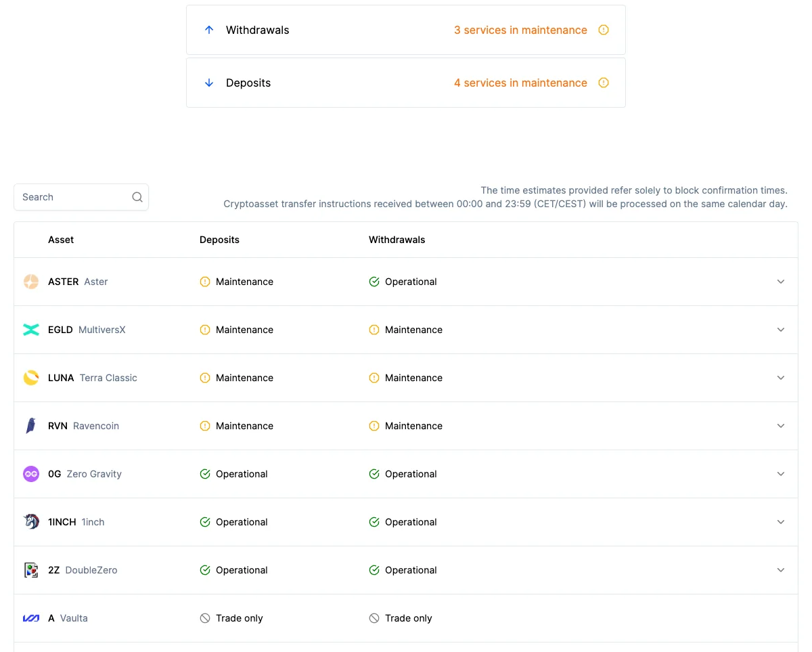Click warning icon beside 4 services in maintenance

[604, 83]
